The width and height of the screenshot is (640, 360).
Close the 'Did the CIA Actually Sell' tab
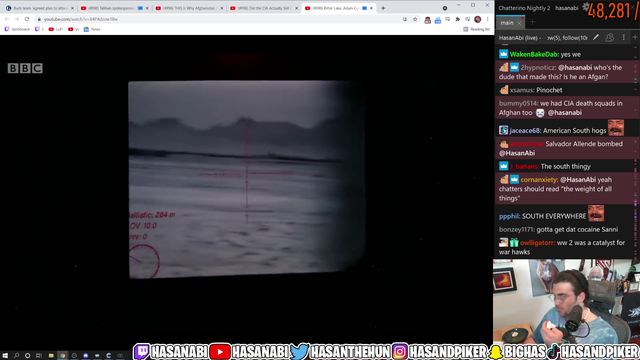point(297,8)
